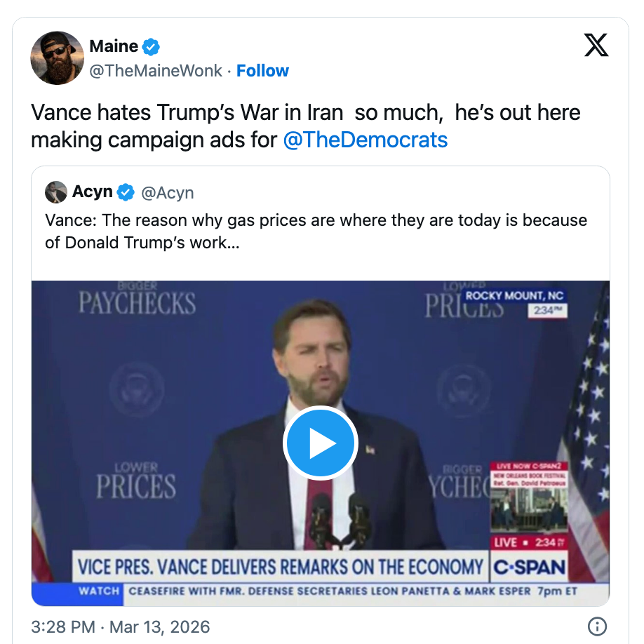Click Acyn's profile picture

point(55,192)
